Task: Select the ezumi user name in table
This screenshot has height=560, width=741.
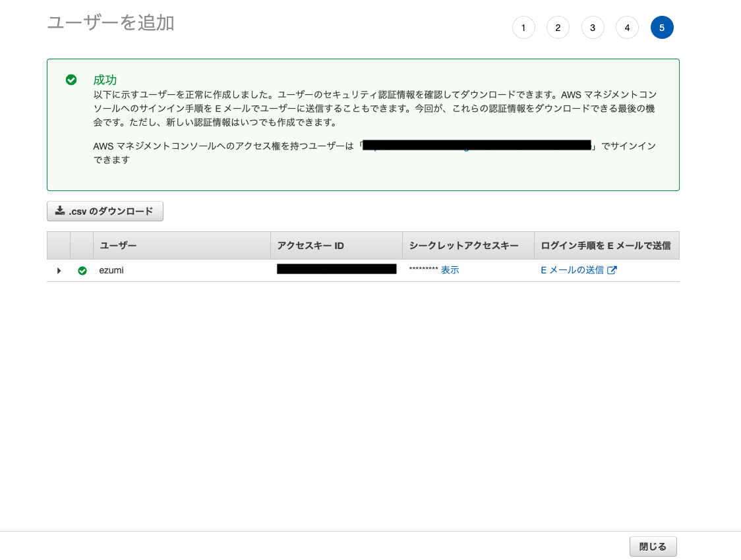Action: pos(111,270)
